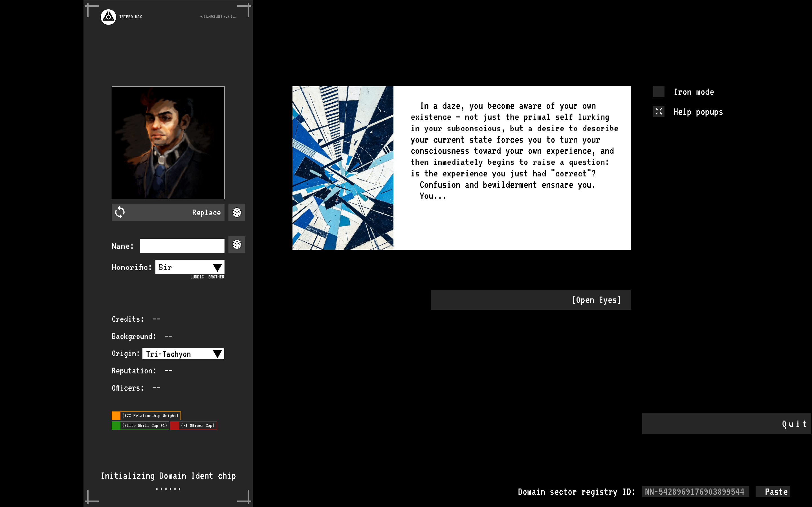Click the 'TRIPRO MAX' title text
The image size is (812, 507).
[x=131, y=17]
